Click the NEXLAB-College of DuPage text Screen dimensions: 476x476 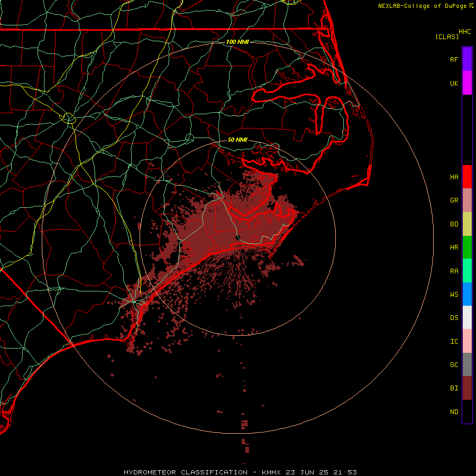coord(422,6)
